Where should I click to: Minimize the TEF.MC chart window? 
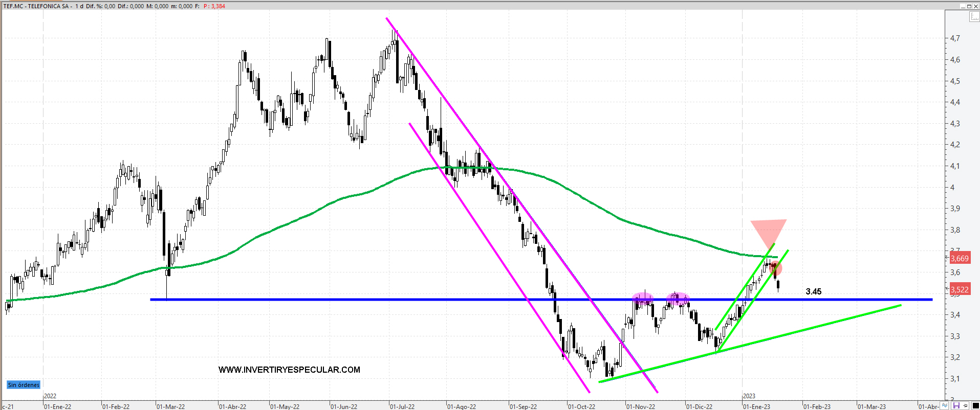962,6
